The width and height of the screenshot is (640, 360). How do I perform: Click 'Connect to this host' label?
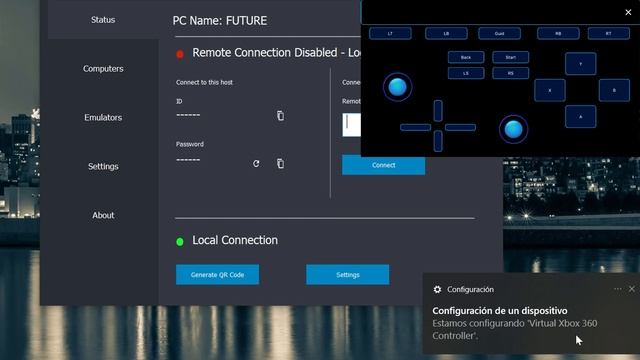click(x=204, y=82)
